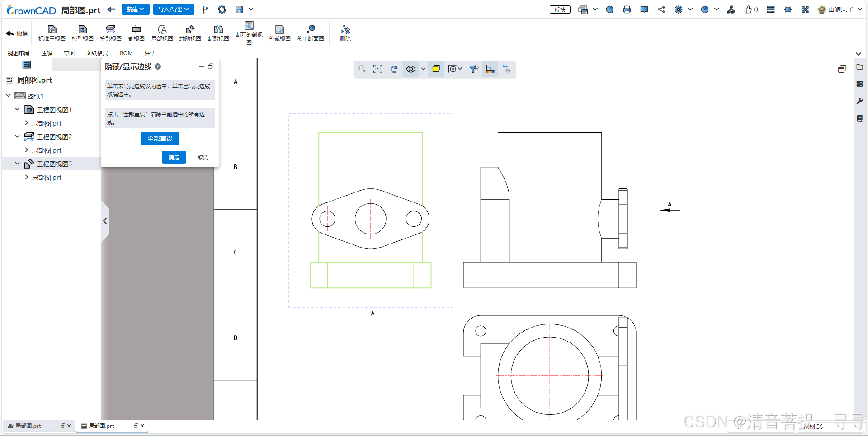Toggle the Abc annotation visibility icon
The image size is (868, 436).
pos(506,69)
